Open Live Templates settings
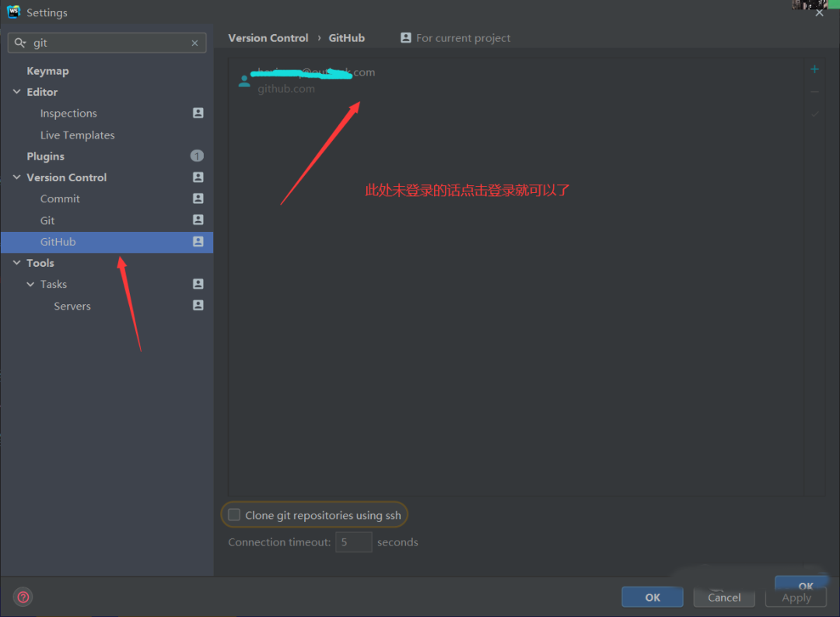Viewport: 840px width, 617px height. [x=77, y=135]
